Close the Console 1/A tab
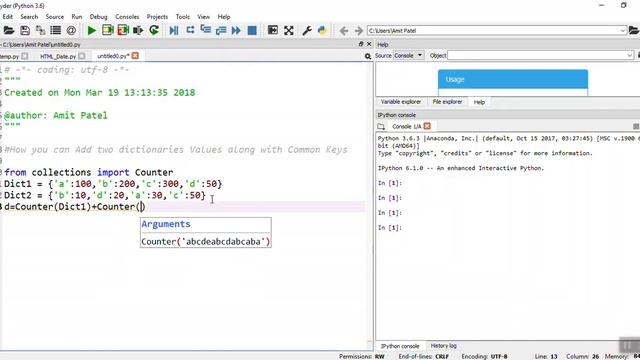Screen dimensions: 640x360 427,126
